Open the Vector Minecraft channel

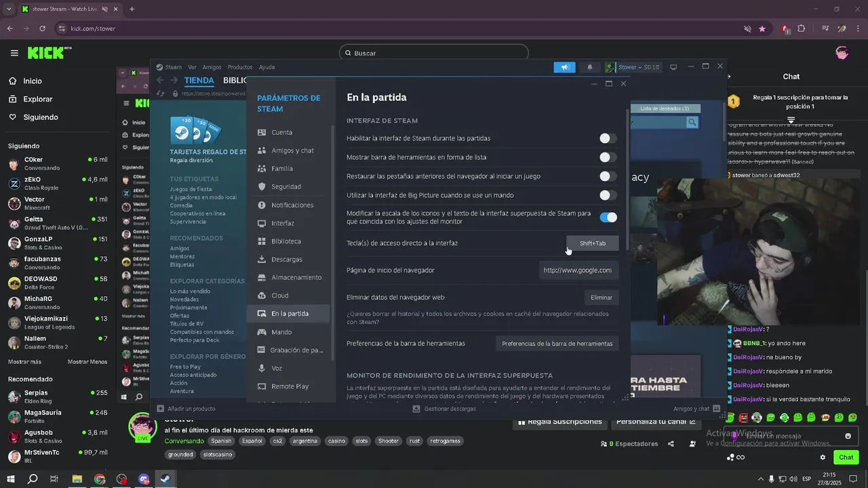58,203
